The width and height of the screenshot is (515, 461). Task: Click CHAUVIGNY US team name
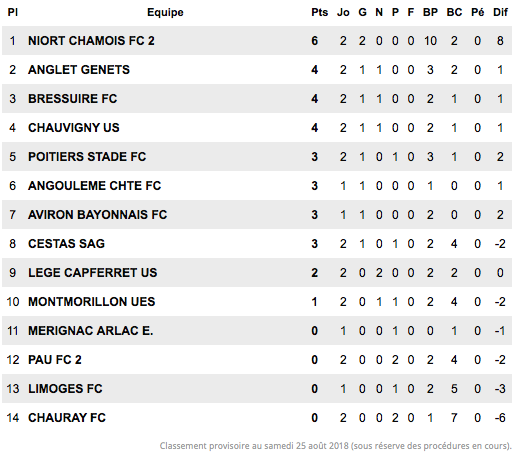[x=74, y=128]
